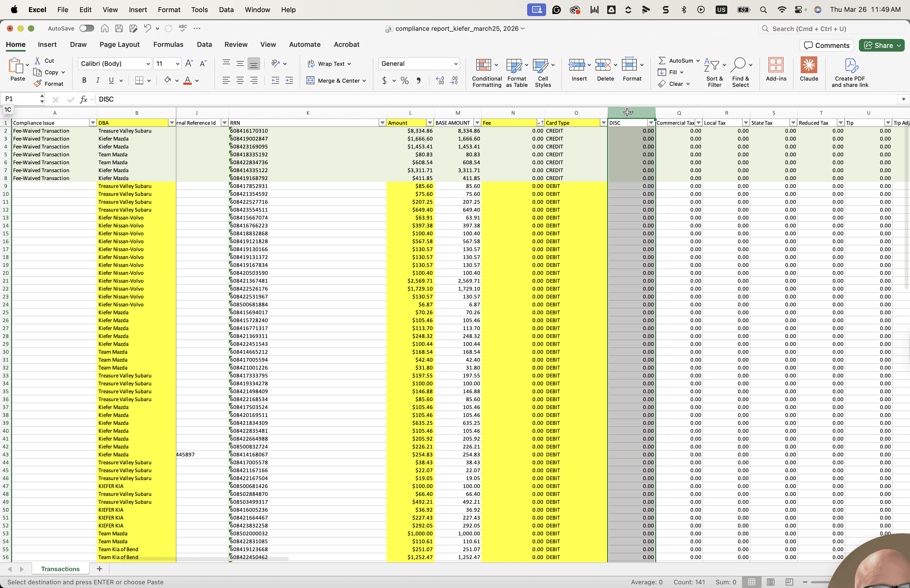
Task: Select the Transactions sheet tab
Action: (x=60, y=569)
